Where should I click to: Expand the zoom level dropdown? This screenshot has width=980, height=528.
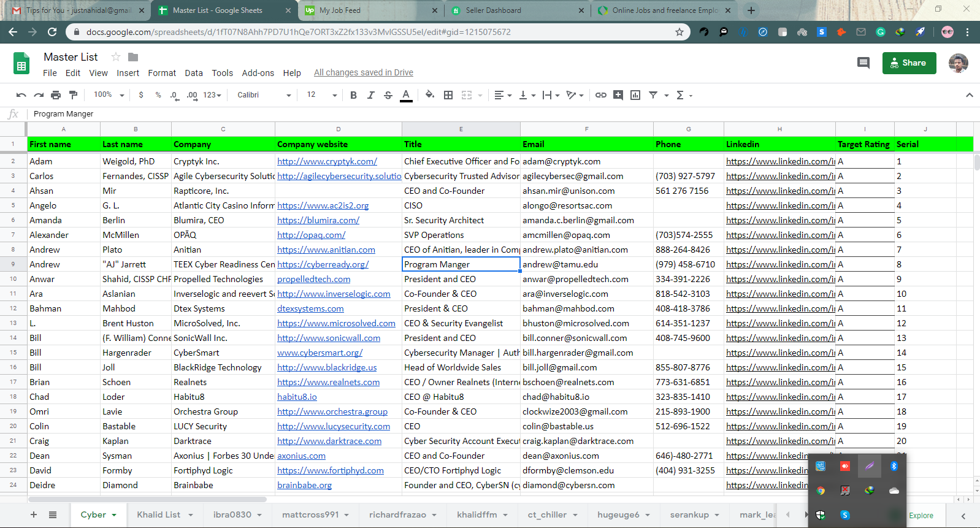point(109,95)
